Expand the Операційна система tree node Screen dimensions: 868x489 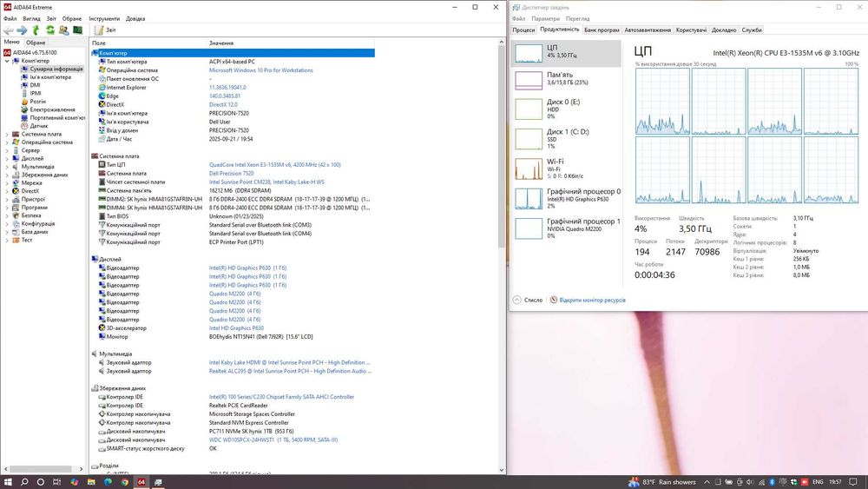pos(7,142)
